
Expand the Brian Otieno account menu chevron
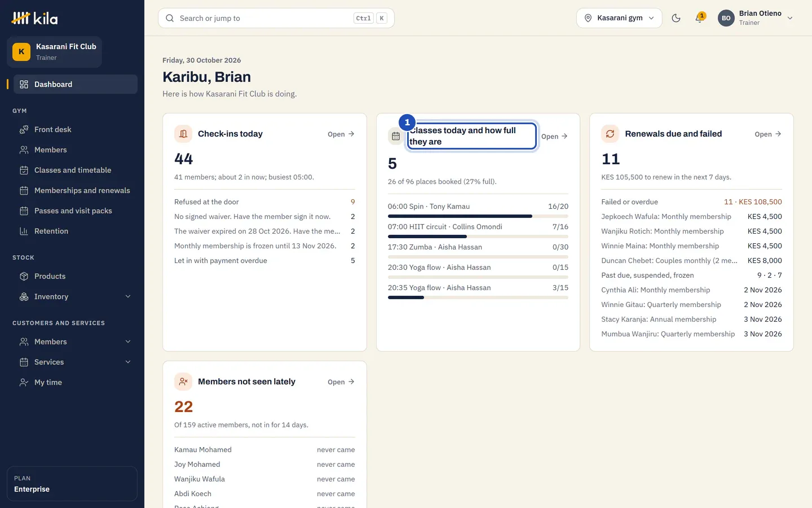click(790, 18)
